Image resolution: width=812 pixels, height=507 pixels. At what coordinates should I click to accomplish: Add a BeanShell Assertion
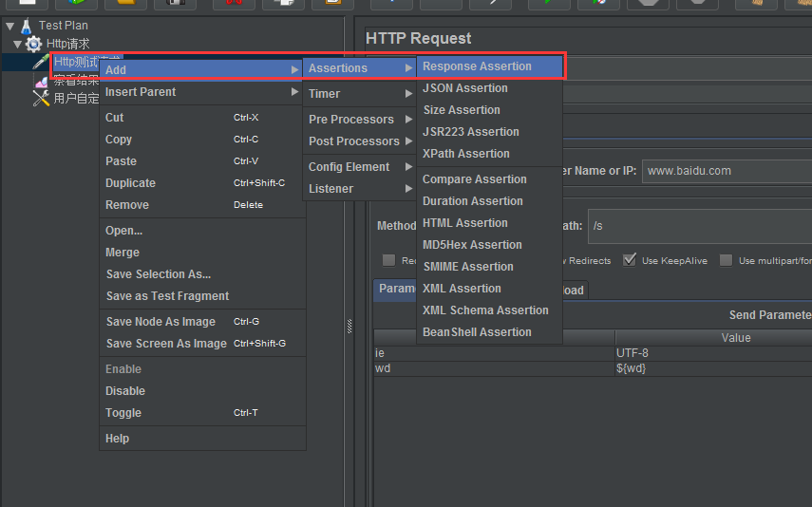click(x=489, y=332)
